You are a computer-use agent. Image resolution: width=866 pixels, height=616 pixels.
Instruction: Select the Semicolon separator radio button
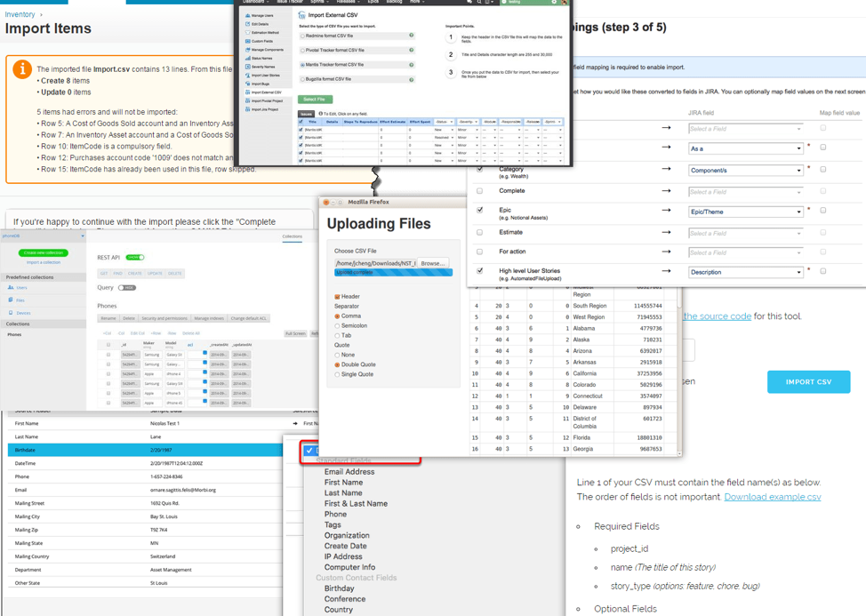pos(337,325)
